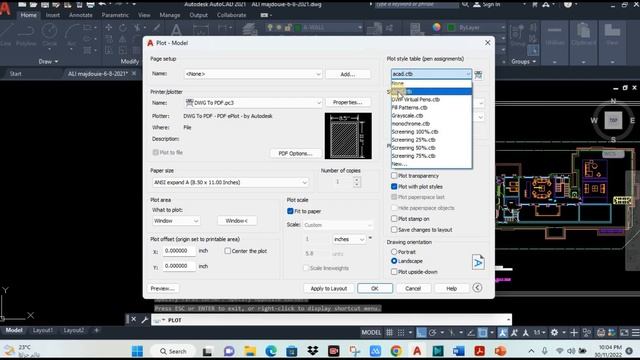The width and height of the screenshot is (640, 360).
Task: Expand the Groups panel in ribbon
Action: click(x=524, y=62)
